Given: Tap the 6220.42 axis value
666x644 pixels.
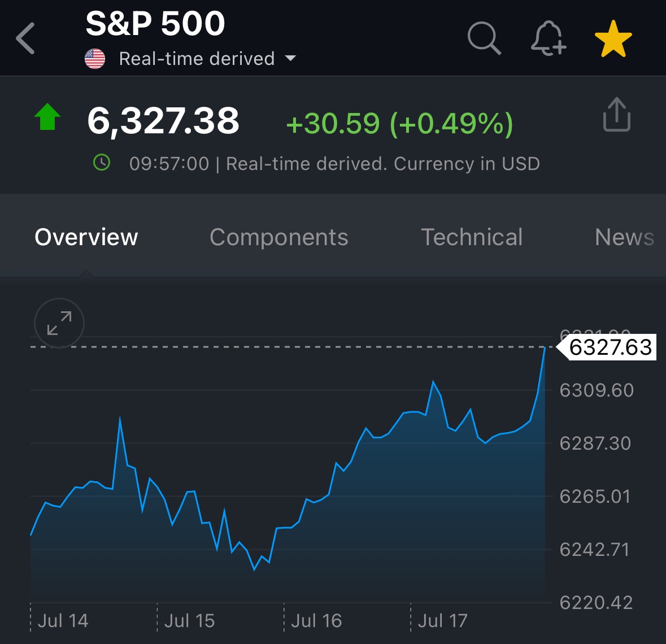Looking at the screenshot, I should (x=596, y=602).
